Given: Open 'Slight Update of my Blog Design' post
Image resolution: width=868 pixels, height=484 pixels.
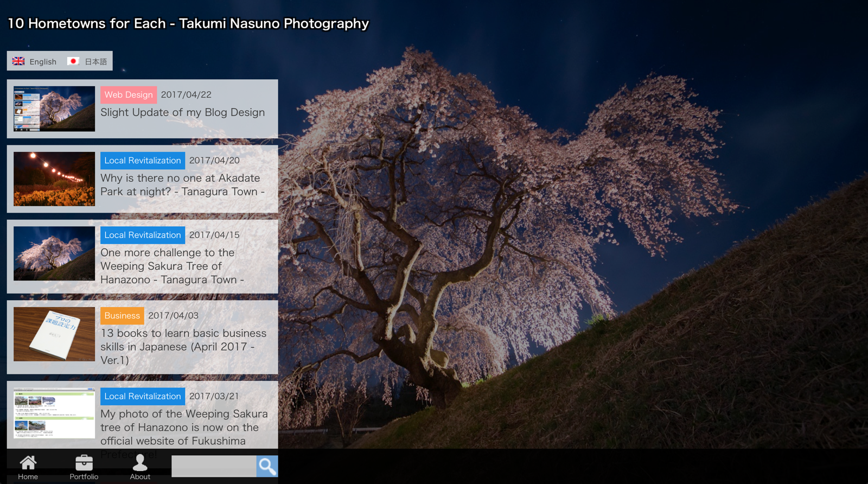Looking at the screenshot, I should pos(182,112).
